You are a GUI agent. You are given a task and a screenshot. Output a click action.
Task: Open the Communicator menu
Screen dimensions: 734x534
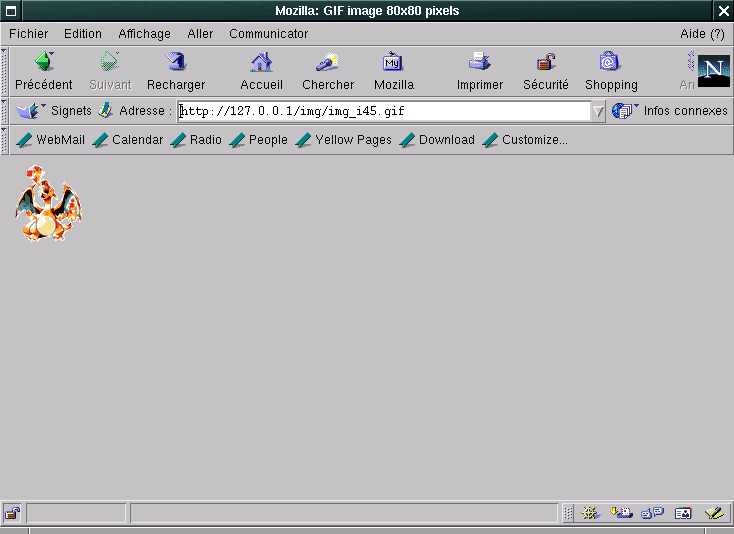coord(268,33)
